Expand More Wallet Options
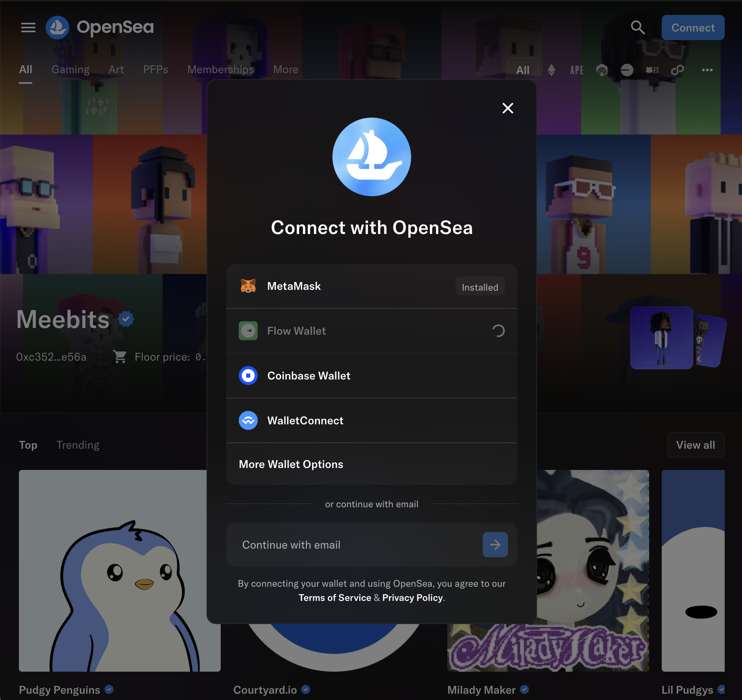This screenshot has width=742, height=700. [372, 464]
